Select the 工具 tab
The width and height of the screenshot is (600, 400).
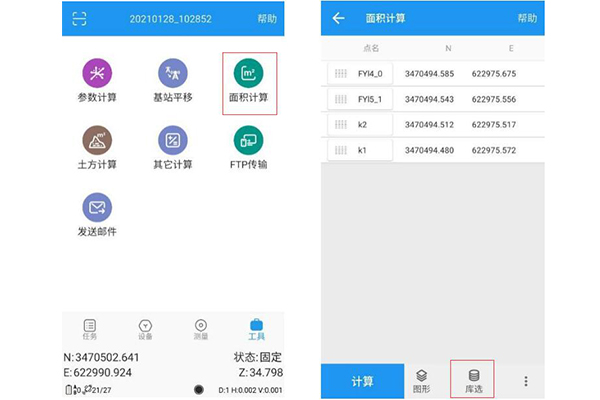point(256,329)
